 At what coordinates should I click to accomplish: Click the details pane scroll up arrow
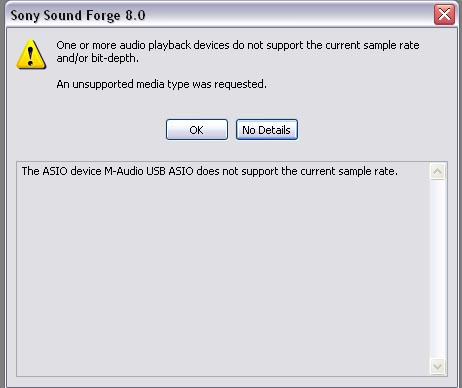pos(437,171)
